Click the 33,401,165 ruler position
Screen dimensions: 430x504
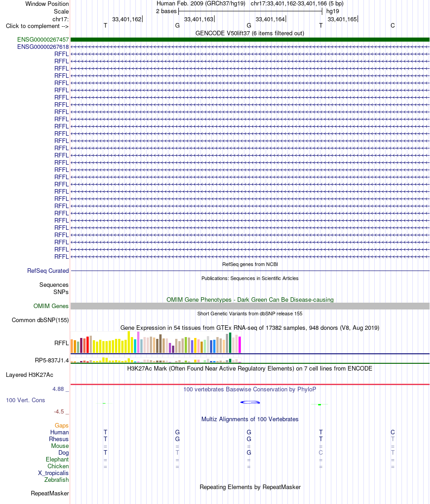click(x=342, y=19)
